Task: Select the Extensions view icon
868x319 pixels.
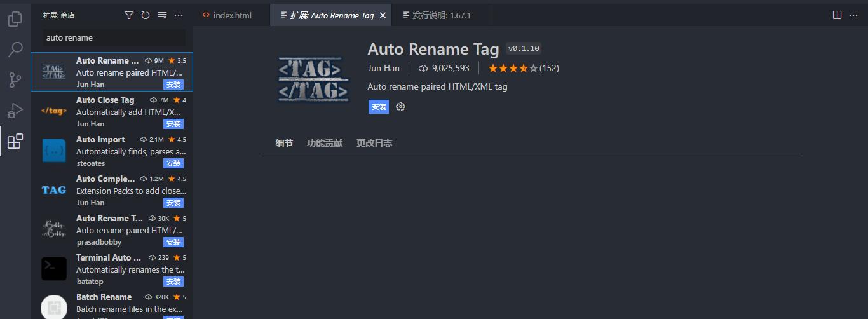Action: tap(15, 141)
